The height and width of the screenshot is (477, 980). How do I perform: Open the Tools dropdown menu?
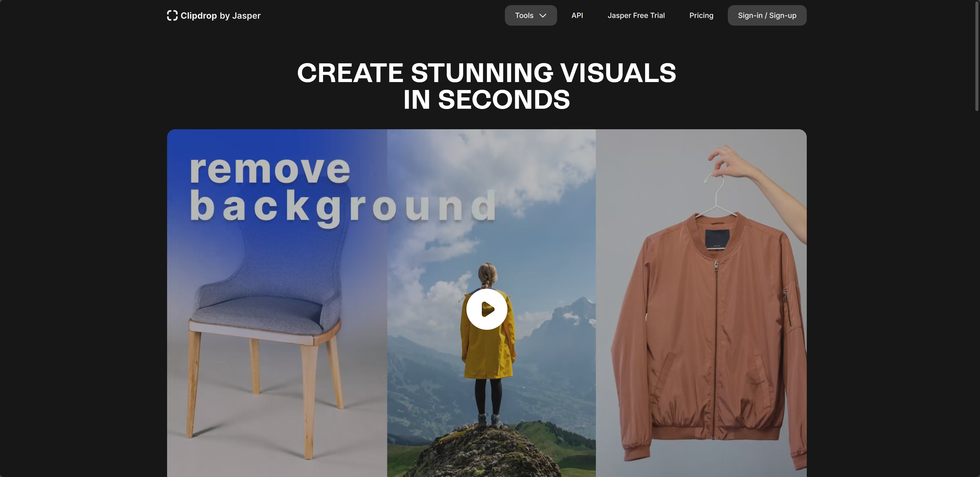pos(530,16)
